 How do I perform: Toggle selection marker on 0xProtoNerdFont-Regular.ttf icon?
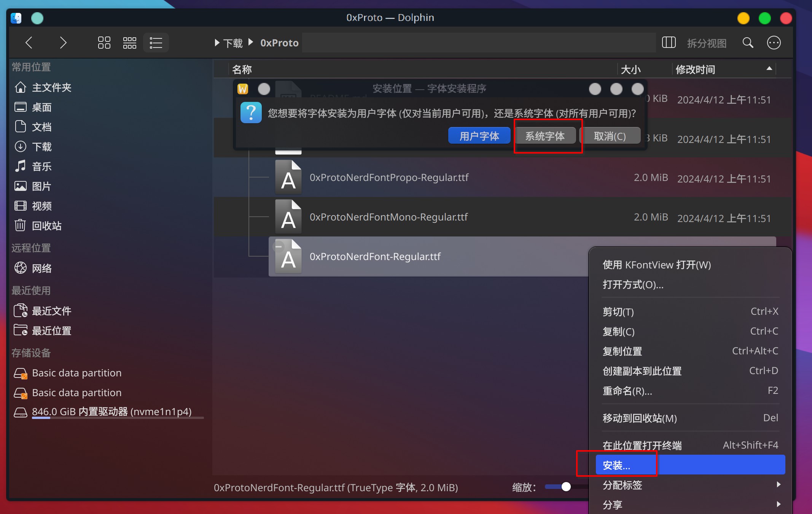(x=279, y=246)
